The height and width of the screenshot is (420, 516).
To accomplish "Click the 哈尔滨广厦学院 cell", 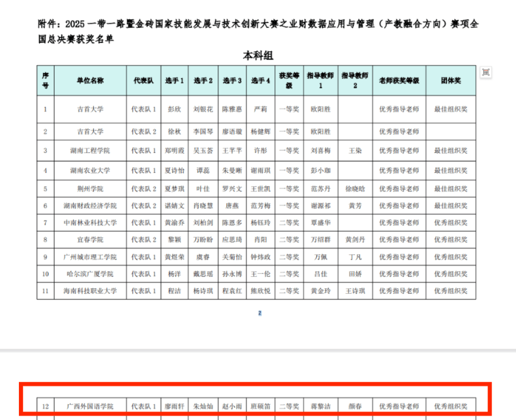I will (90, 274).
